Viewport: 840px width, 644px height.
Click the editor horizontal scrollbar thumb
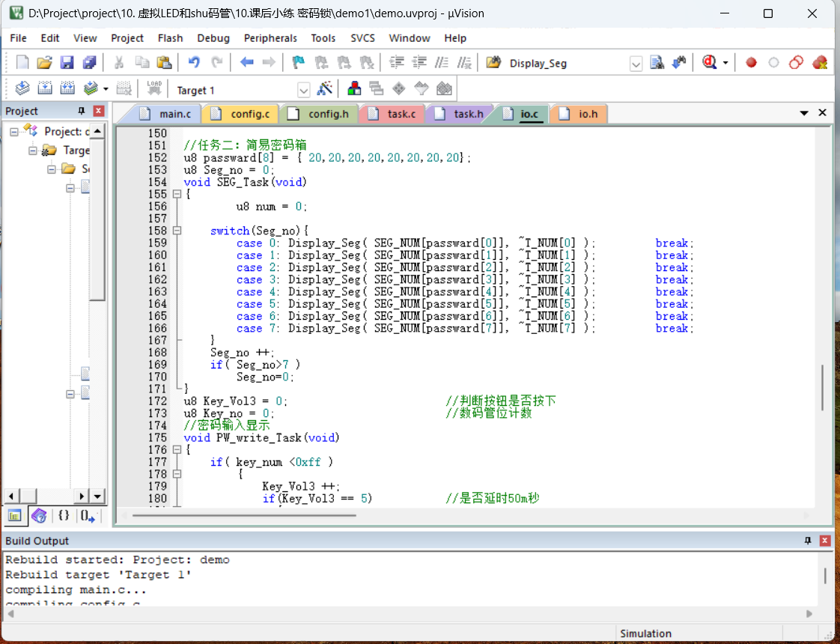pyautogui.click(x=244, y=515)
